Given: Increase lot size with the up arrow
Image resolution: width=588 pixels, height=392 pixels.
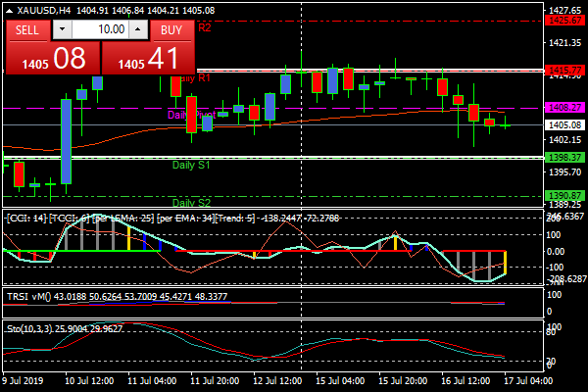Looking at the screenshot, I should tap(138, 30).
